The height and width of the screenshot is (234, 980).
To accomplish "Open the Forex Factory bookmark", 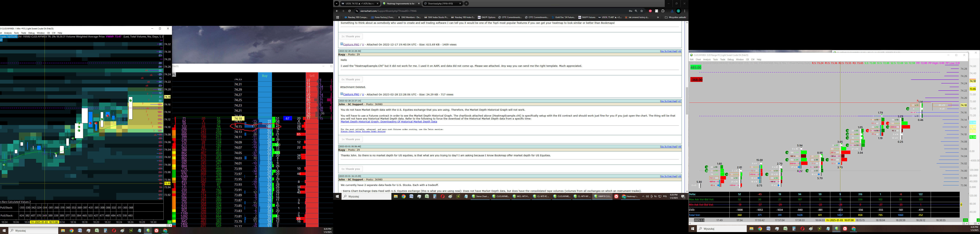I will point(382,17).
